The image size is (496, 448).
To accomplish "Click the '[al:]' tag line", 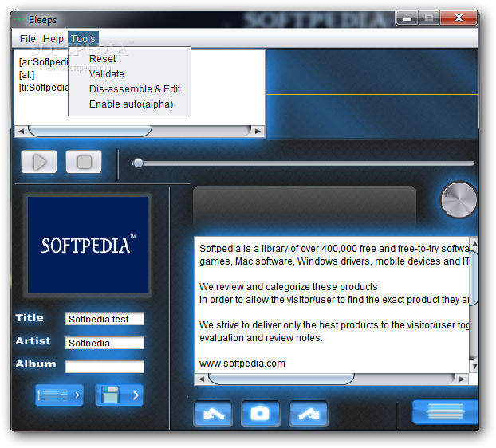I will pos(26,75).
